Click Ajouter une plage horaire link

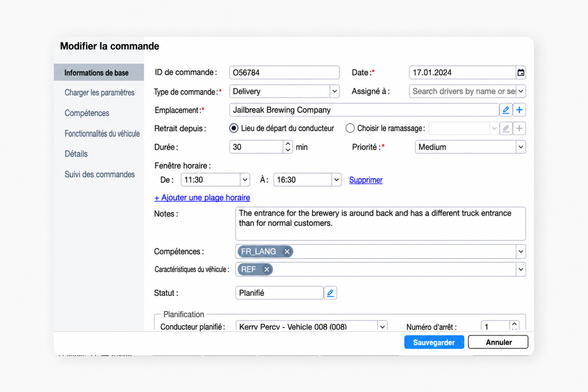coord(202,198)
